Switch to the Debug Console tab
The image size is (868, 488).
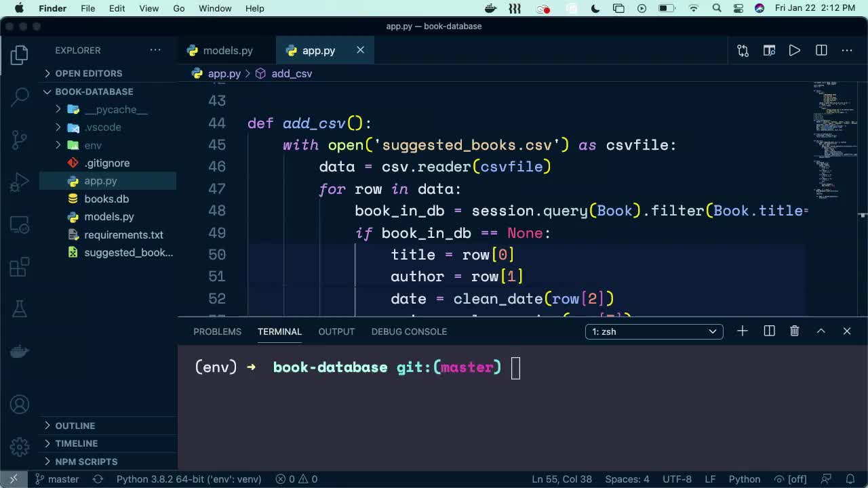[409, 331]
